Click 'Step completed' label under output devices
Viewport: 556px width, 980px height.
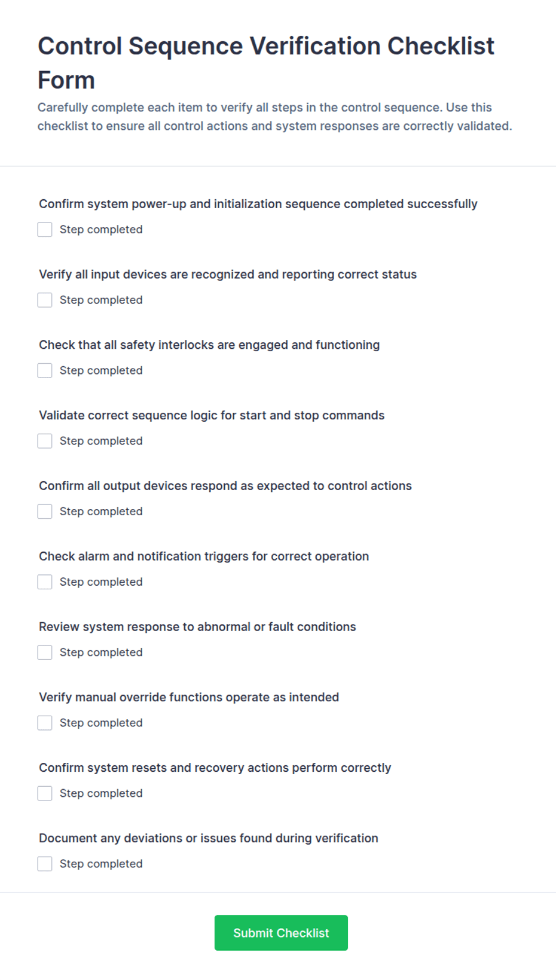point(101,512)
